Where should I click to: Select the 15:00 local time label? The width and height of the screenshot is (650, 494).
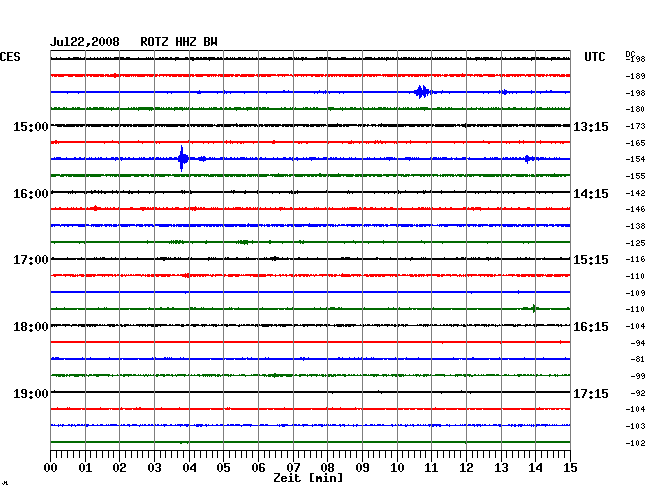(31, 127)
